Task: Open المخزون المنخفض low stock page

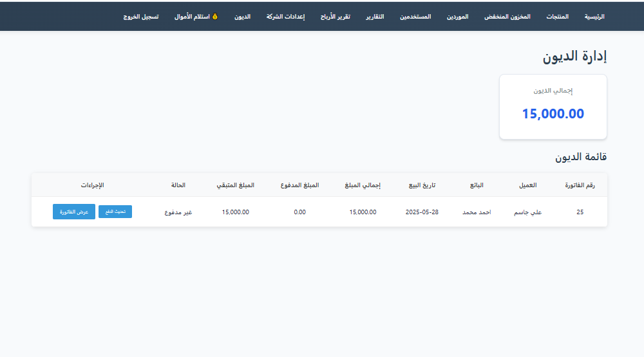Action: (507, 17)
